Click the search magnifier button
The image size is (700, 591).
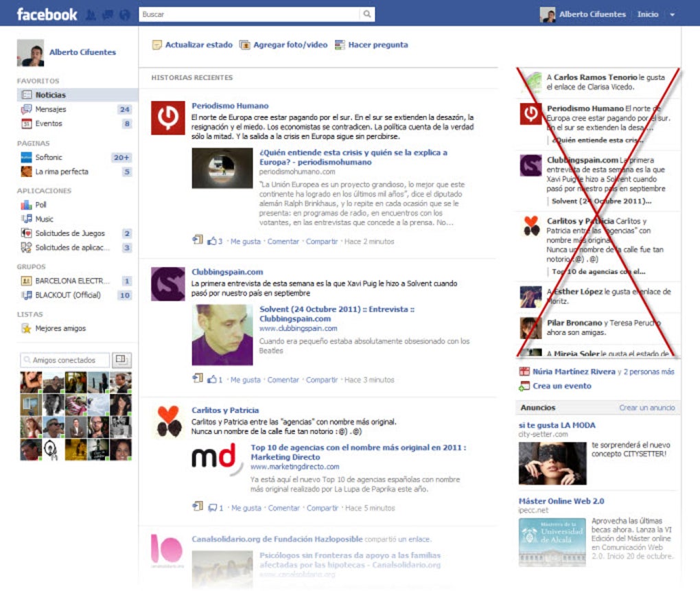click(367, 14)
